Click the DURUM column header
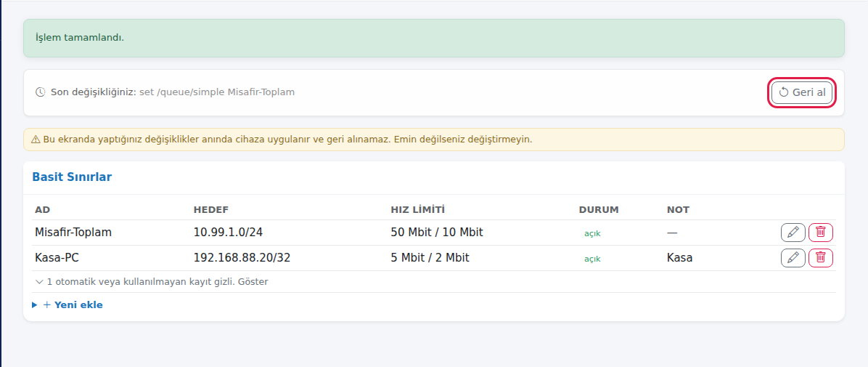868x367 pixels. coord(599,209)
